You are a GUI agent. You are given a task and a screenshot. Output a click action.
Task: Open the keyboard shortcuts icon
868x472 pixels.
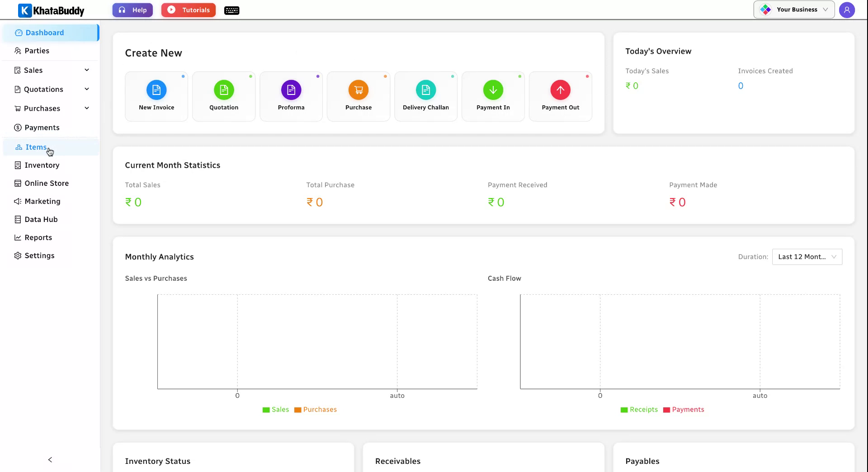click(x=231, y=10)
